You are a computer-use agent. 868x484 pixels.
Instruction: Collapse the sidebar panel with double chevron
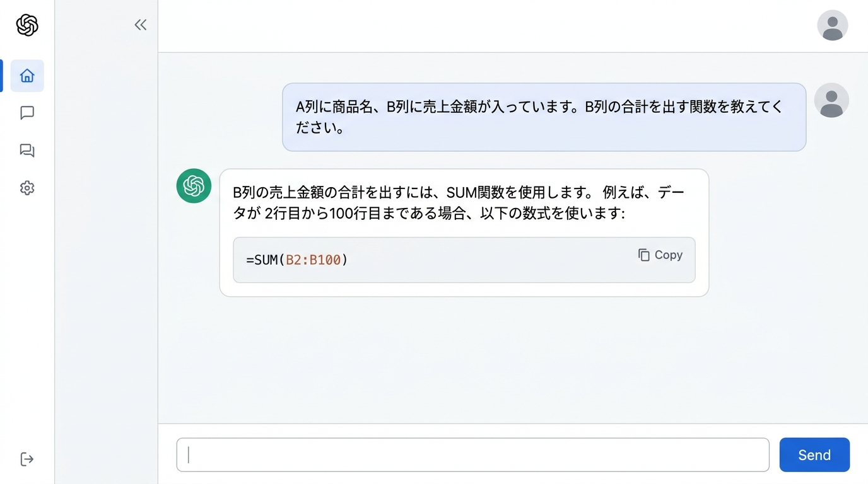(140, 25)
